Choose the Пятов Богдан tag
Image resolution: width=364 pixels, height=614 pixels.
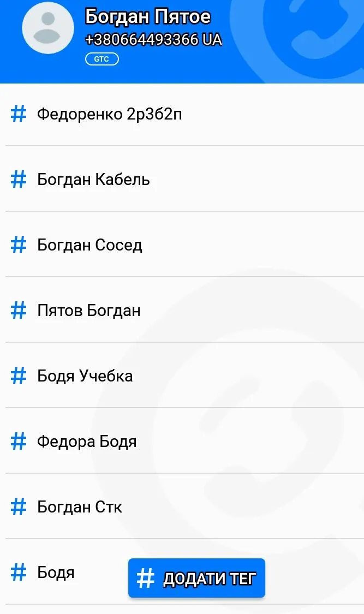point(89,311)
